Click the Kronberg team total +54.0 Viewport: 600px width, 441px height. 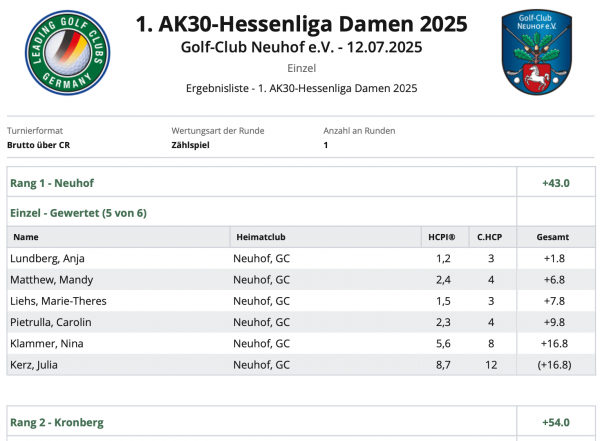pos(556,422)
